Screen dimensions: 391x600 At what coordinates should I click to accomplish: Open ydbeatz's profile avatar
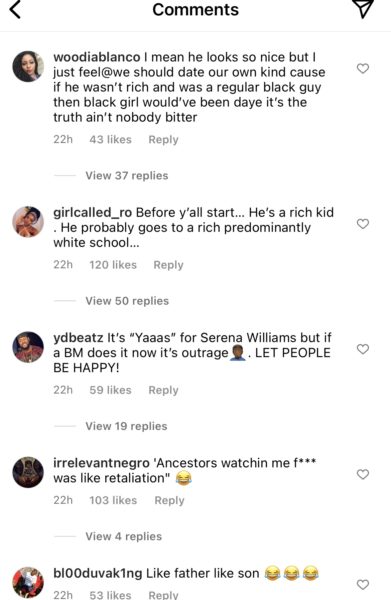[28, 347]
